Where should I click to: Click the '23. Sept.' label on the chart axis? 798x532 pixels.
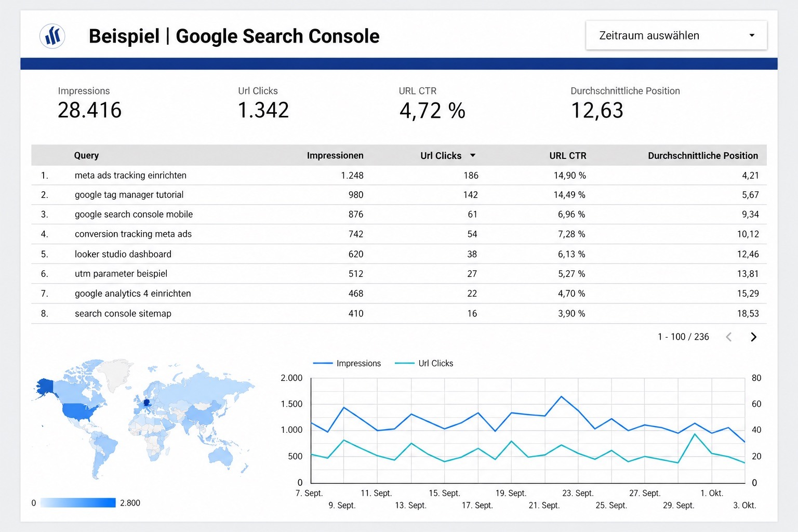pyautogui.click(x=578, y=493)
